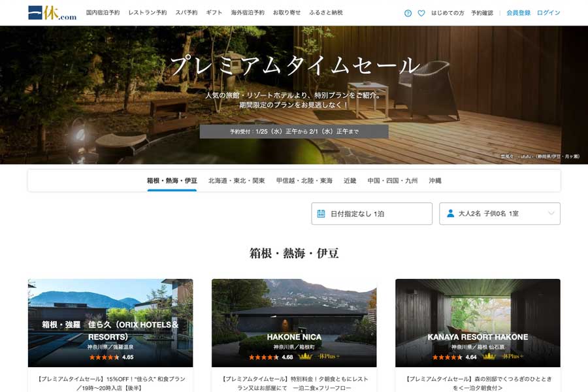Click the HAKONE NICA 特別料金 plan text
The height and width of the screenshot is (392, 588).
pos(294,384)
